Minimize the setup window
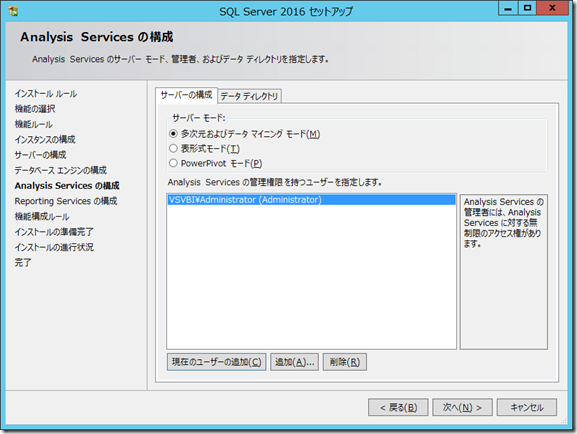 508,8
